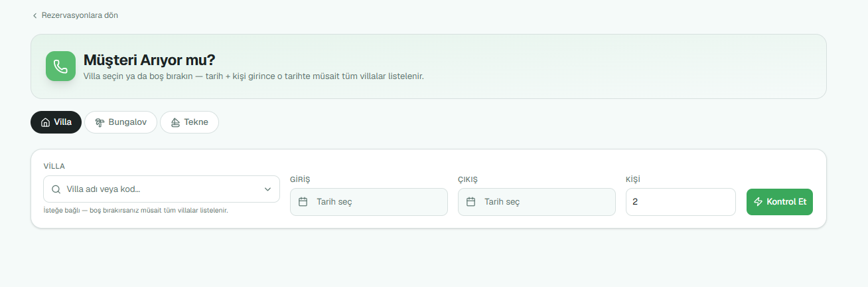Click the palm tree icon beside Bungalov

(100, 122)
